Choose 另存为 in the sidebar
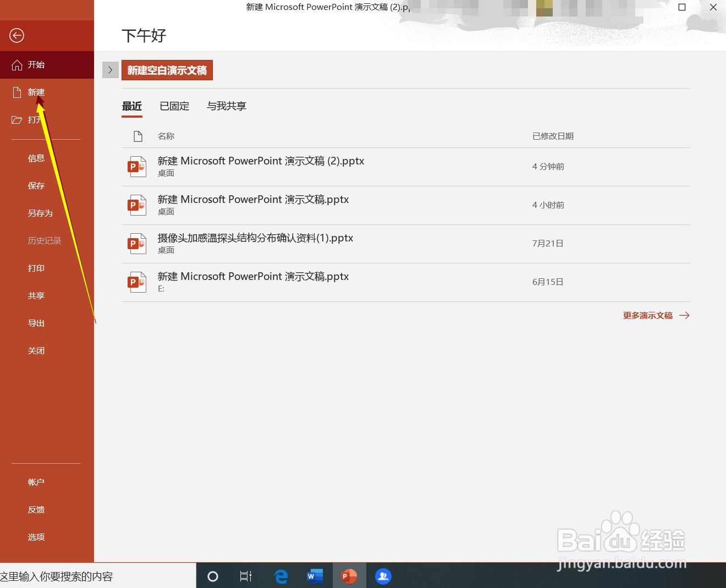726x588 pixels. pos(40,213)
